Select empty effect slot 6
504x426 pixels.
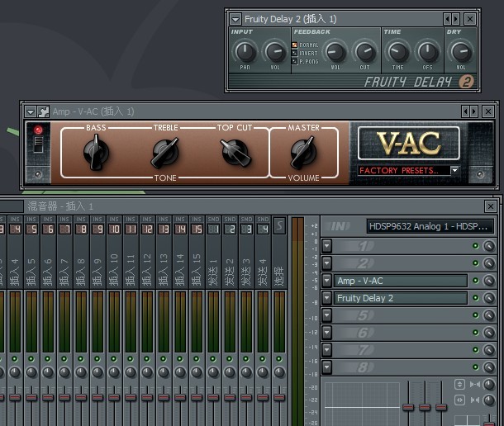click(401, 333)
